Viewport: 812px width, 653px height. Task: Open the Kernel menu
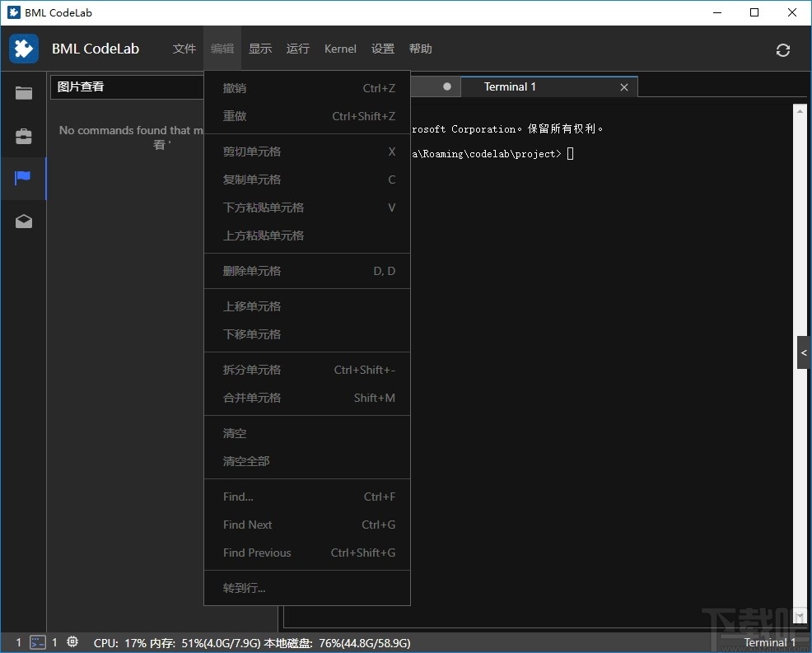pyautogui.click(x=340, y=49)
